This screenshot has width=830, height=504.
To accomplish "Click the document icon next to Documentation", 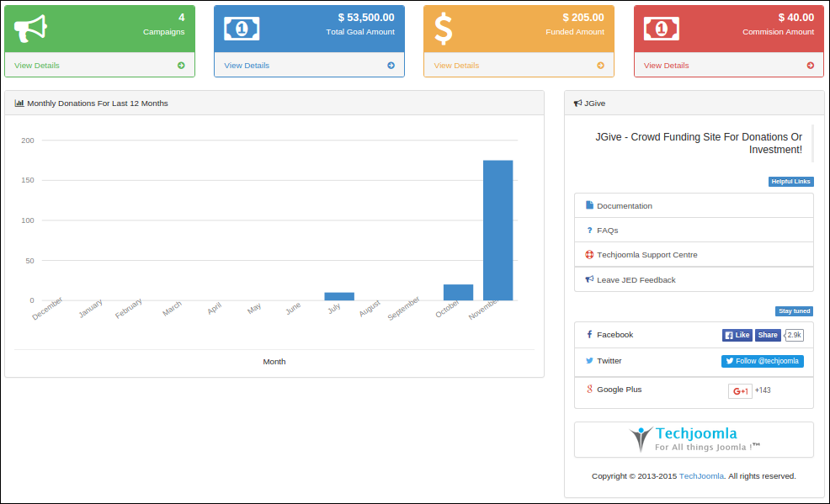I will tap(589, 205).
